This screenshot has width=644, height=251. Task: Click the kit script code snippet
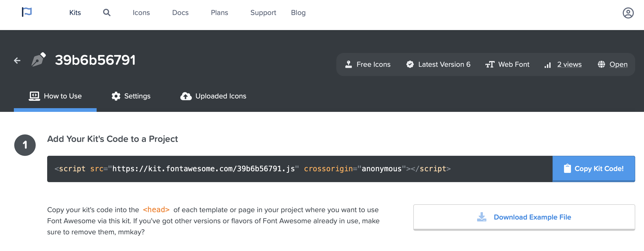[x=252, y=169]
